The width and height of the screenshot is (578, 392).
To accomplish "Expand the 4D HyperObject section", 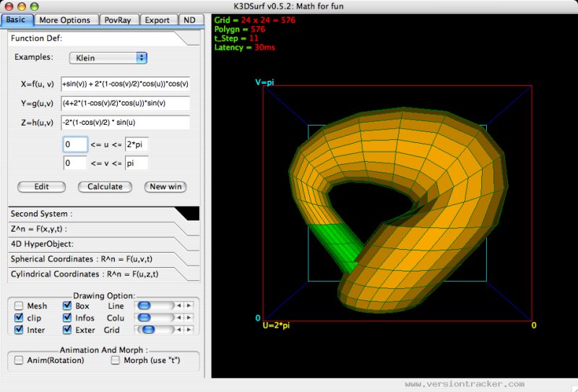I will pyautogui.click(x=103, y=244).
